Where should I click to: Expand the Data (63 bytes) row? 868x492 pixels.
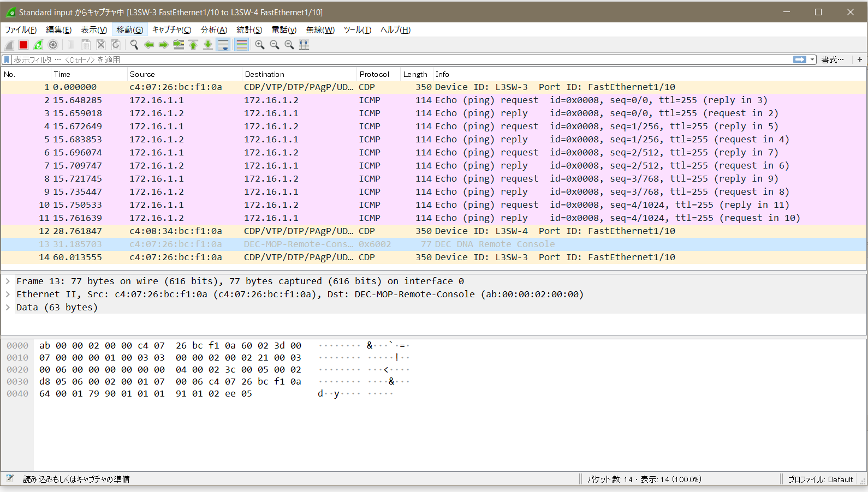point(8,307)
